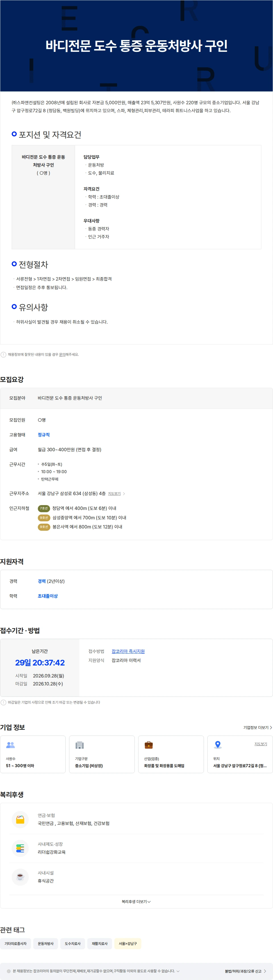Click the 경력 experience link
This screenshot has width=273, height=980.
click(x=42, y=581)
